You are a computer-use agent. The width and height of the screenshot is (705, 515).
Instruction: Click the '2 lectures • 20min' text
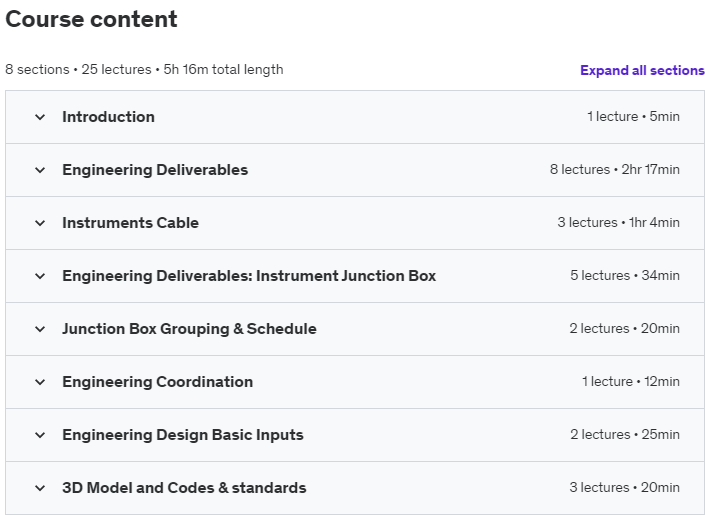coord(625,329)
